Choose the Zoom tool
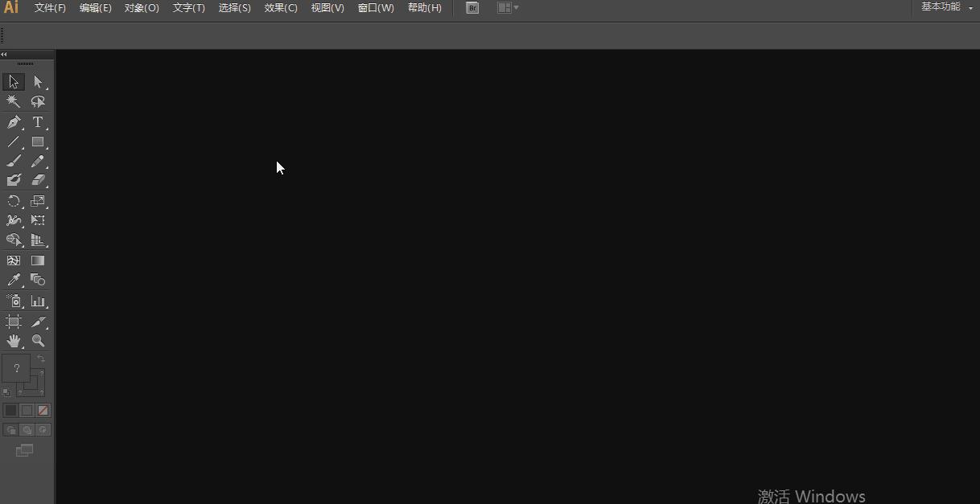Viewport: 980px width, 504px height. 38,341
